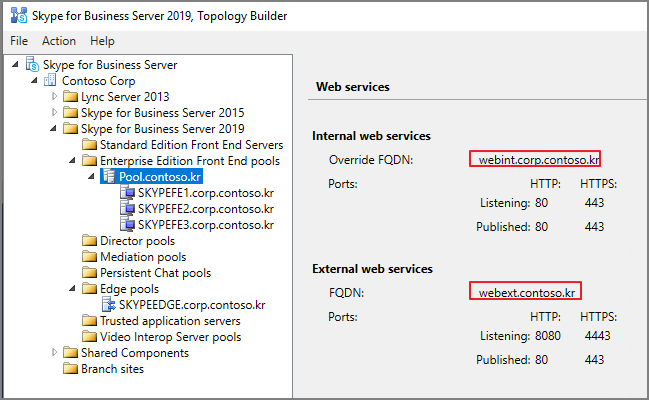Select the Branch sites label
Image resolution: width=649 pixels, height=400 pixels.
(x=113, y=369)
